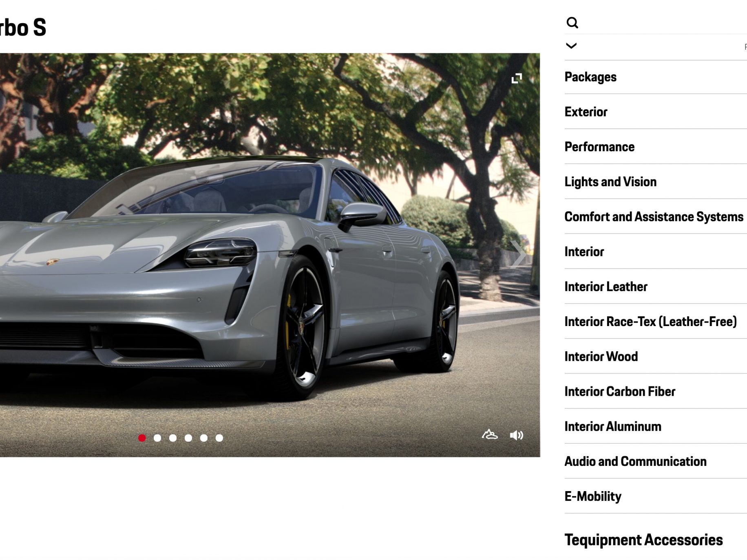Image resolution: width=747 pixels, height=560 pixels.
Task: Select the first red carousel dot
Action: (142, 438)
